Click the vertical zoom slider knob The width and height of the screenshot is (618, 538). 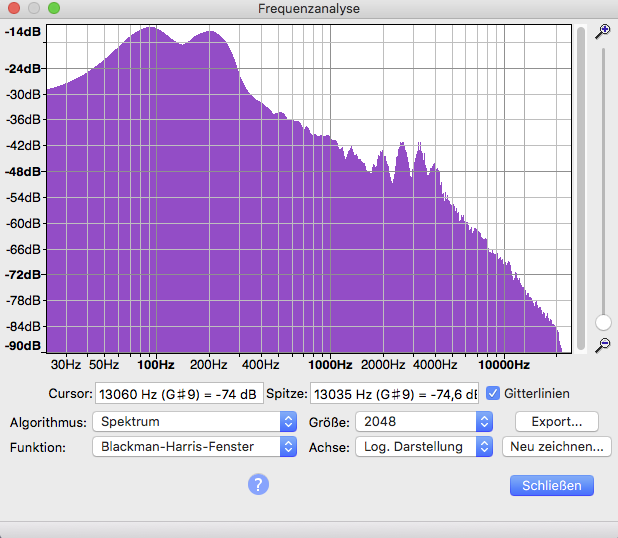click(603, 322)
